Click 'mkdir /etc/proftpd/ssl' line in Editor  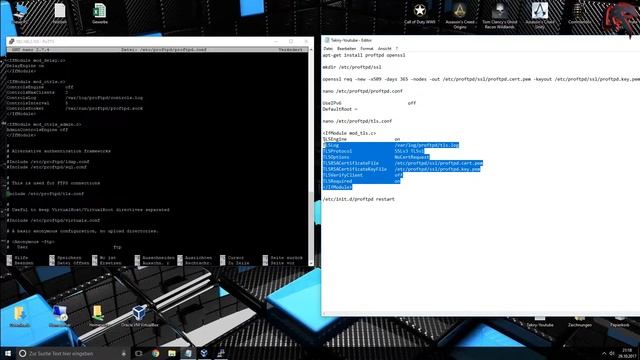pyautogui.click(x=352, y=67)
